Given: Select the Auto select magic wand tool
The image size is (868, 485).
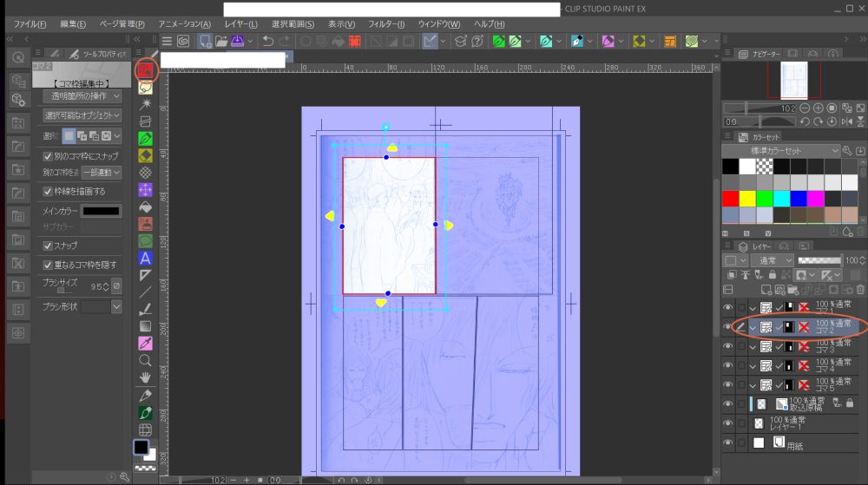Looking at the screenshot, I should pos(145,103).
